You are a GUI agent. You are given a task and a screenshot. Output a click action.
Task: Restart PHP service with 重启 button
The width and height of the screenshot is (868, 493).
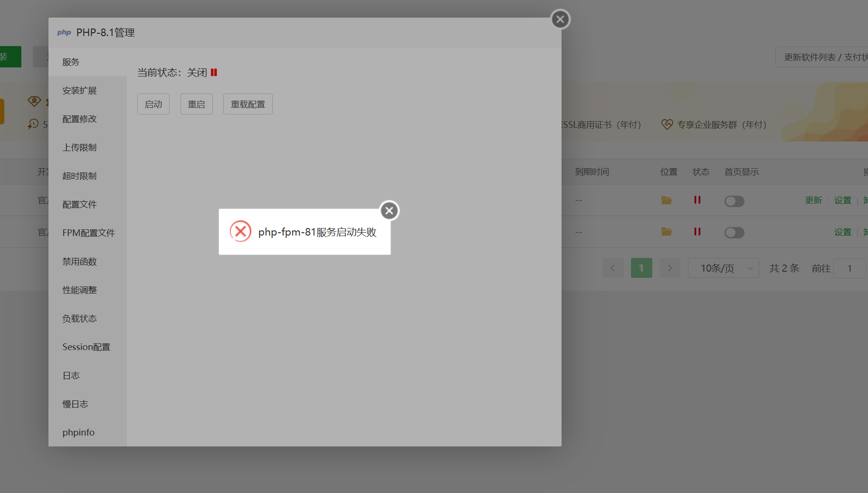197,104
